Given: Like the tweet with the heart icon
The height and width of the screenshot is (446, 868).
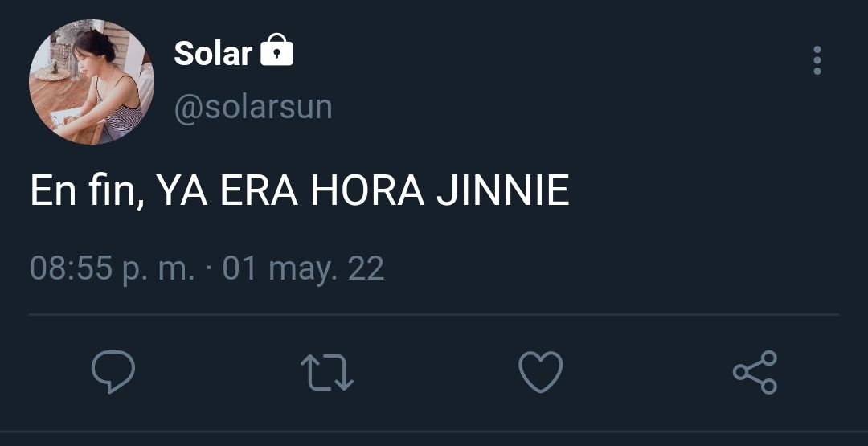Looking at the screenshot, I should pos(540,371).
